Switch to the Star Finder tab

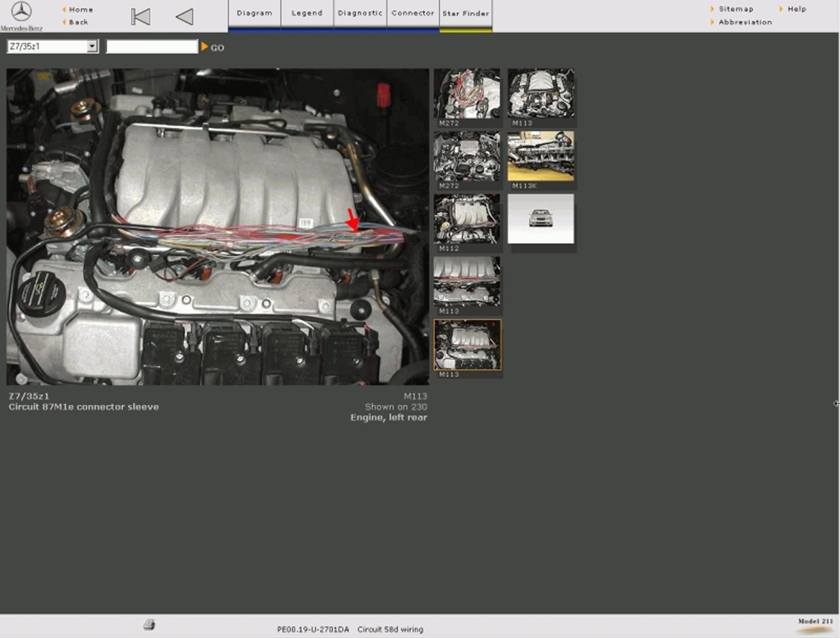click(x=466, y=14)
